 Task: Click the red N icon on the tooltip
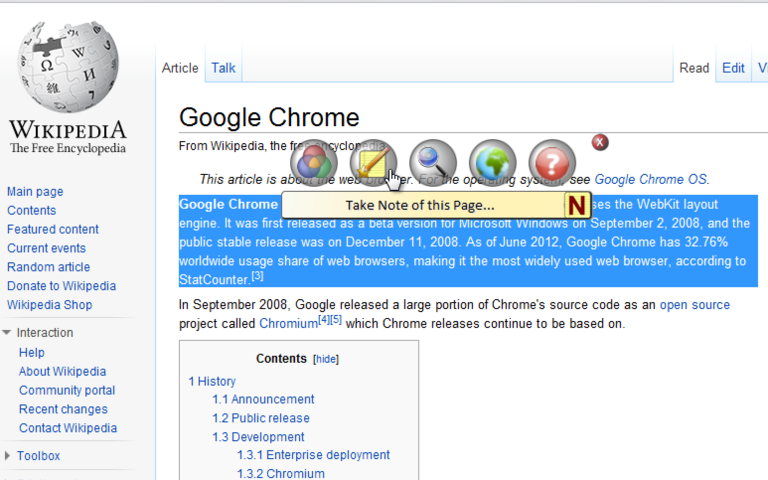coord(577,205)
